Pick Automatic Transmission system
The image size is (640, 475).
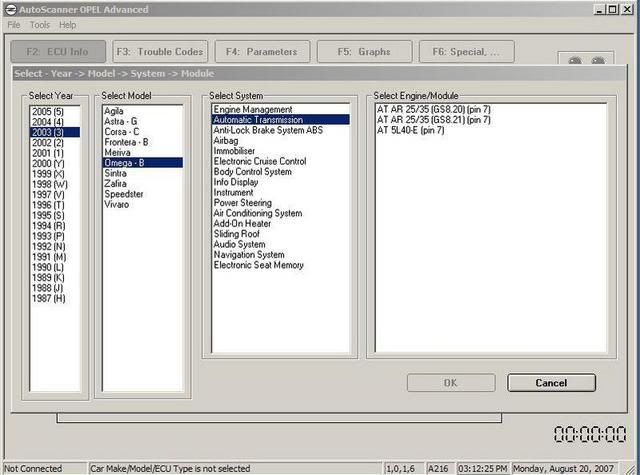tap(280, 120)
